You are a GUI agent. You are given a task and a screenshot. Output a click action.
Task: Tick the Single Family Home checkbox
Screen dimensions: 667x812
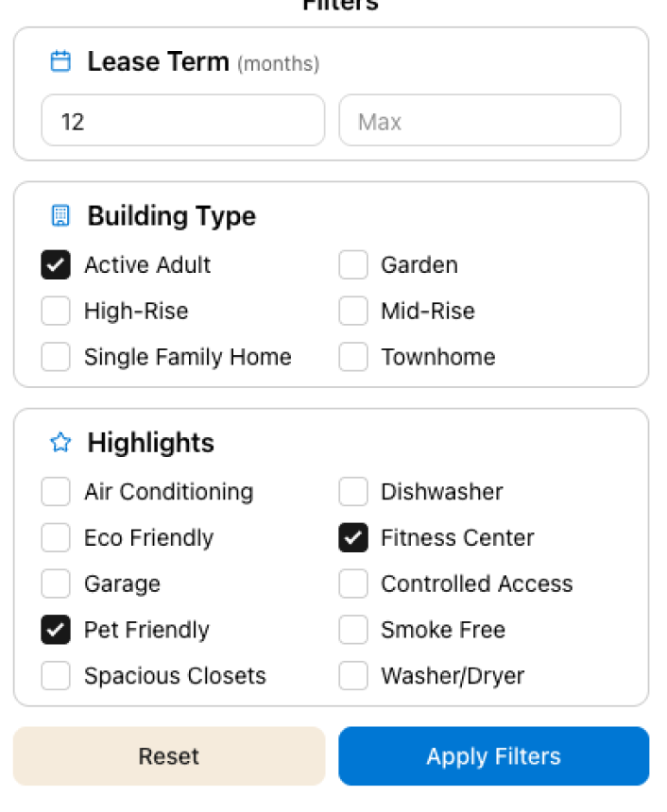pyautogui.click(x=56, y=357)
